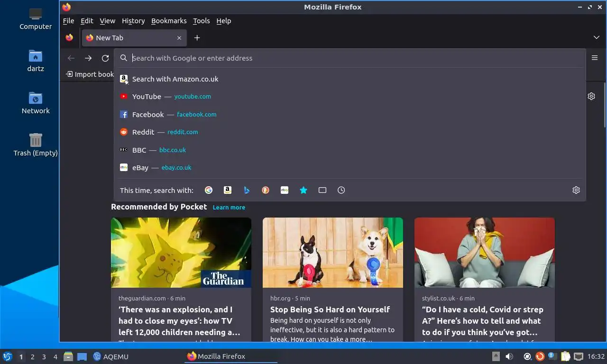Open the dartz home folder icon
Image resolution: width=607 pixels, height=364 pixels.
[x=36, y=61]
